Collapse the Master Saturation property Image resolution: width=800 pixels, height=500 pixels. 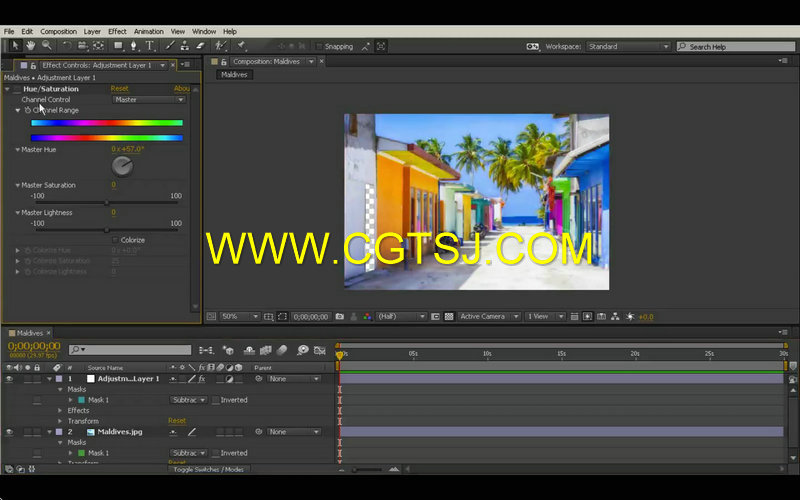[17, 185]
